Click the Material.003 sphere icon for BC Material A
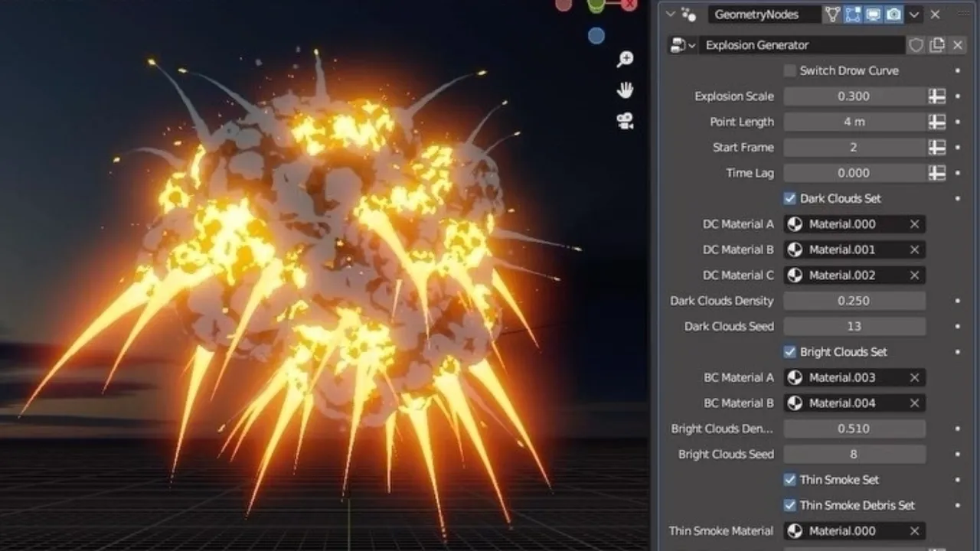The width and height of the screenshot is (980, 551). point(795,377)
